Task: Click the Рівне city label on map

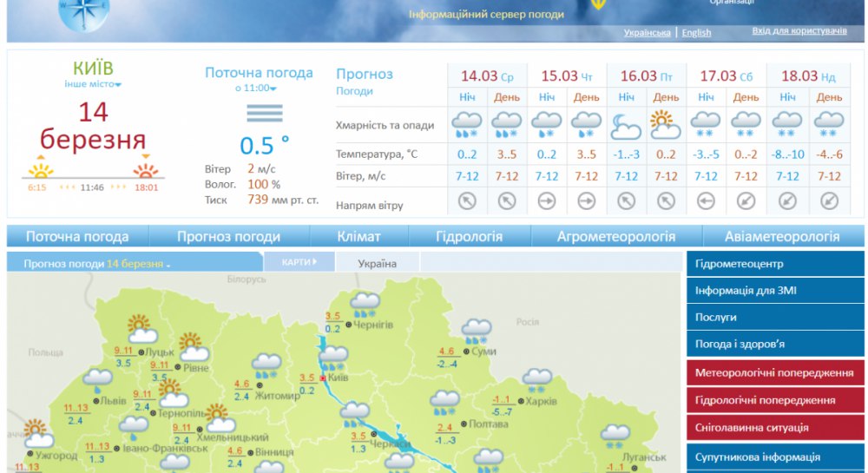Action: coord(195,368)
